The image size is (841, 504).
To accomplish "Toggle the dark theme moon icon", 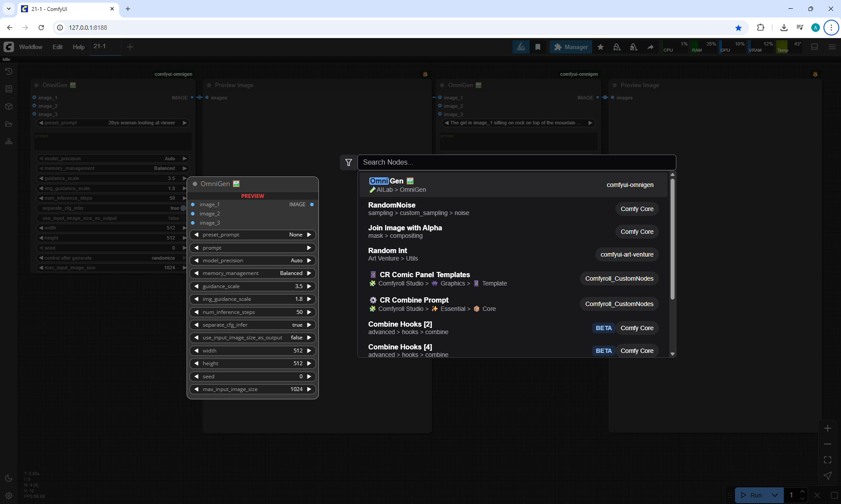I will [x=9, y=478].
